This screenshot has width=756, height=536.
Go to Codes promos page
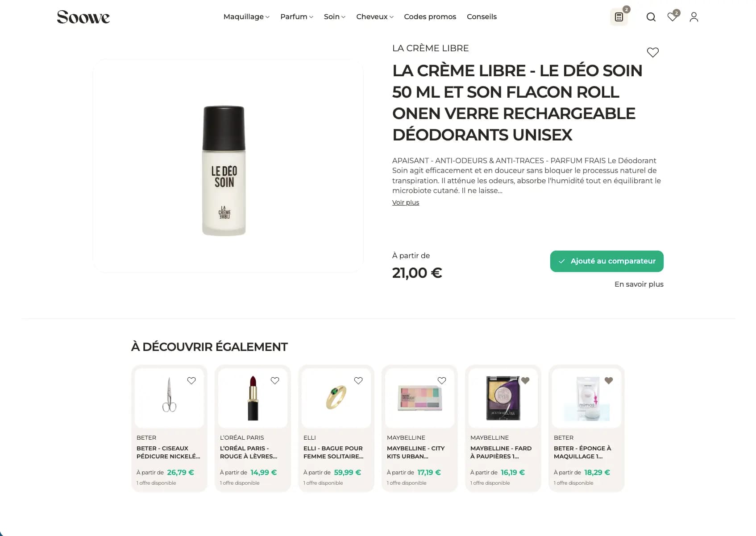tap(430, 16)
